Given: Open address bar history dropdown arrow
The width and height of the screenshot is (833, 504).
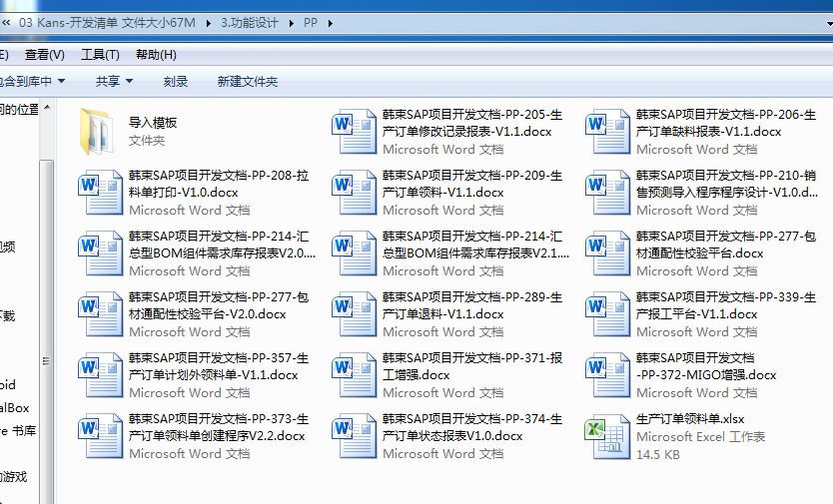Looking at the screenshot, I should pos(829,23).
